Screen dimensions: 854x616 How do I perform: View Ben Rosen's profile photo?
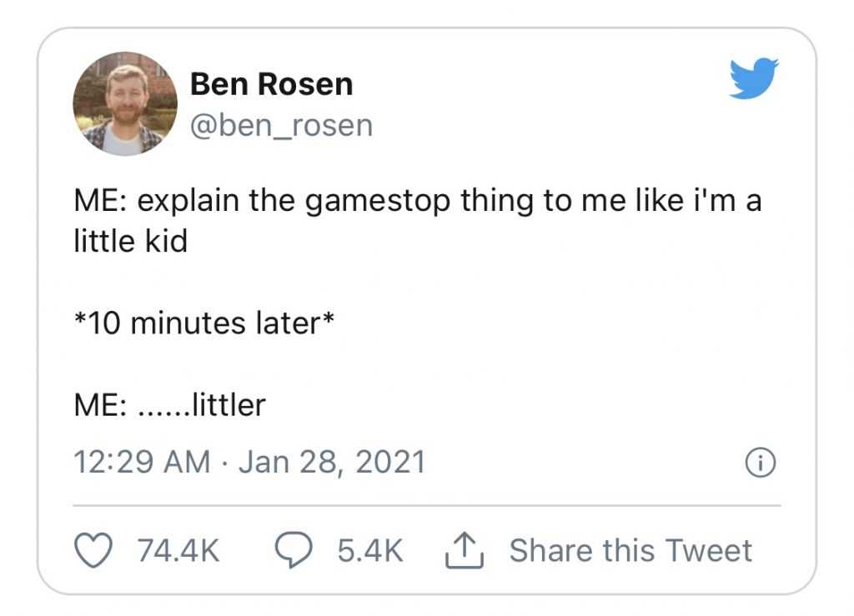(126, 104)
